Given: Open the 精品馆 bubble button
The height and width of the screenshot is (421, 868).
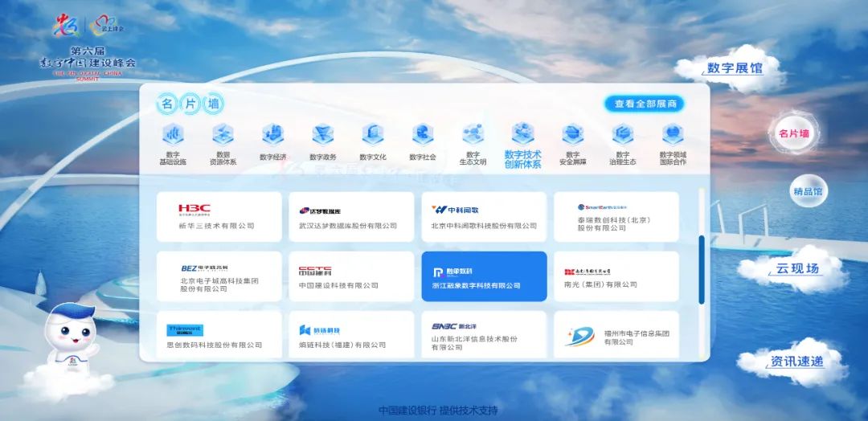Looking at the screenshot, I should tap(808, 191).
